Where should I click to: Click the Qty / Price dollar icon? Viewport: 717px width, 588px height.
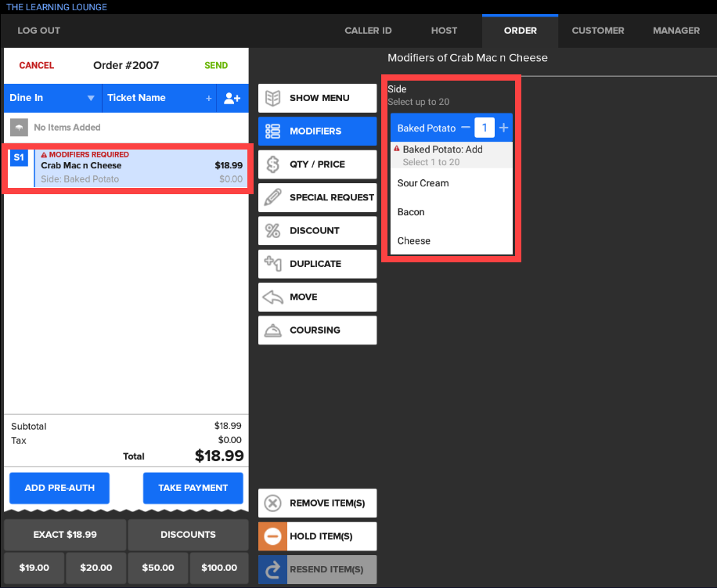[x=272, y=164]
